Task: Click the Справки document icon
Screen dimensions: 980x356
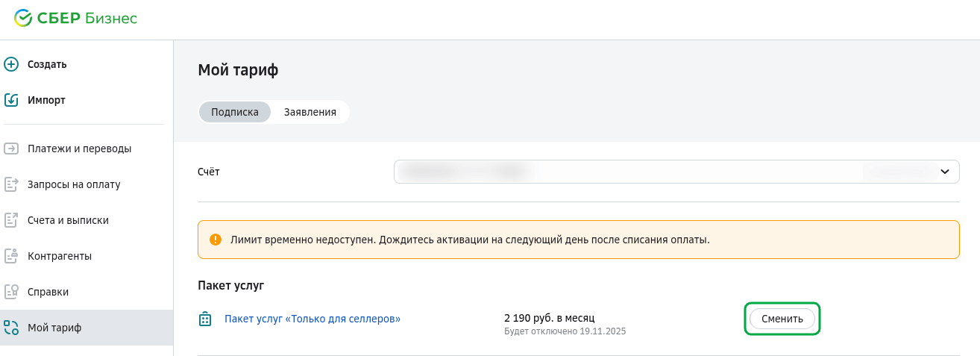Action: (x=11, y=292)
